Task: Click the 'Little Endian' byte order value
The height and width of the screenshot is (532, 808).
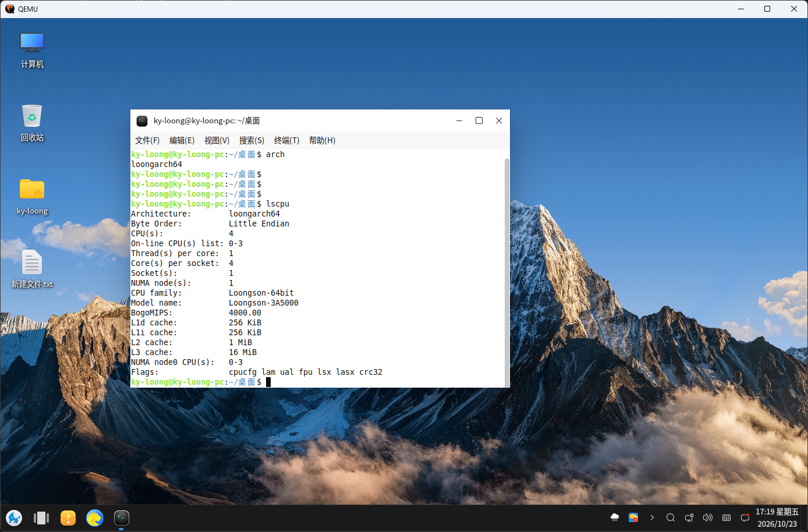Action: 259,224
